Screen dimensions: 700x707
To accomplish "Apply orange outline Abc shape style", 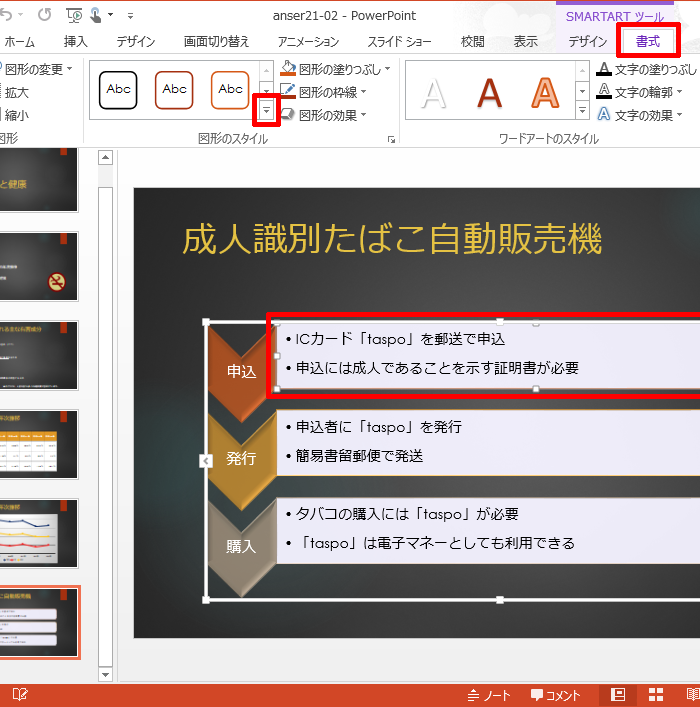I will point(230,90).
